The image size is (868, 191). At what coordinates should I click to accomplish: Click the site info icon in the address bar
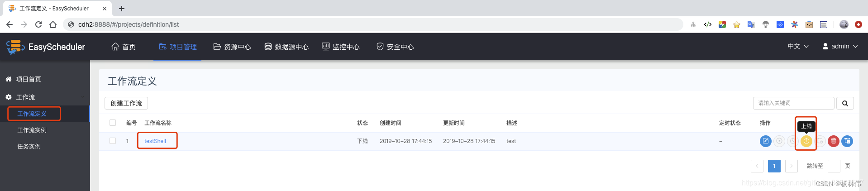coord(71,24)
